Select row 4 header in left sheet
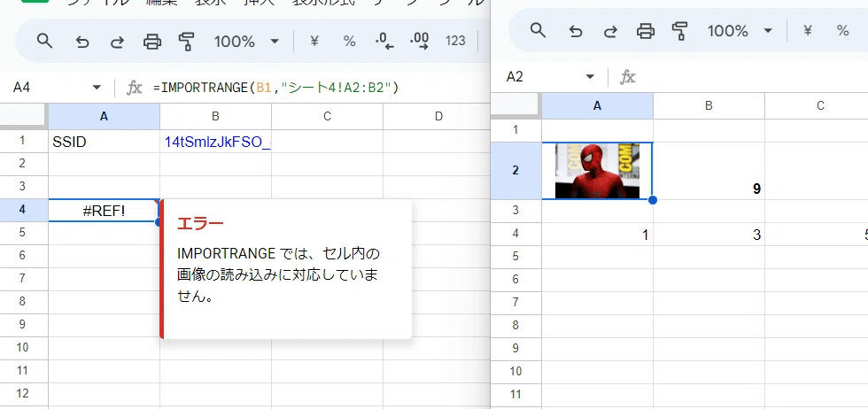The width and height of the screenshot is (868, 409). (x=24, y=211)
